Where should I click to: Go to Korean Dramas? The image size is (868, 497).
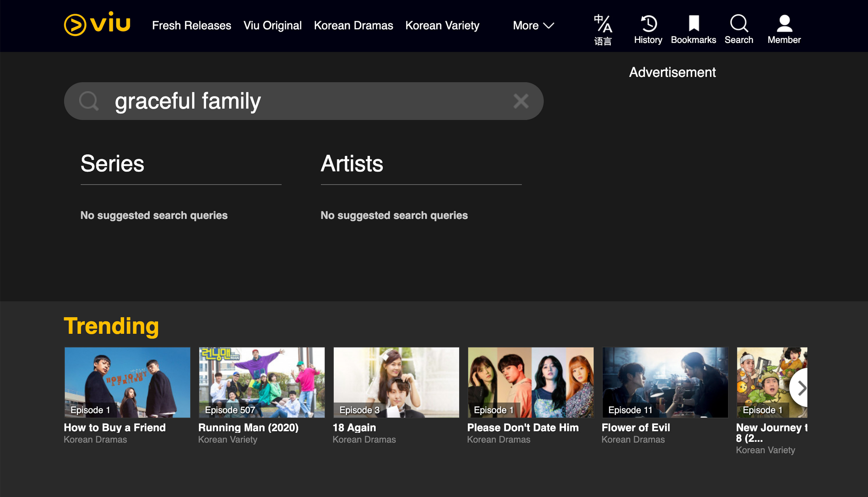pyautogui.click(x=353, y=26)
